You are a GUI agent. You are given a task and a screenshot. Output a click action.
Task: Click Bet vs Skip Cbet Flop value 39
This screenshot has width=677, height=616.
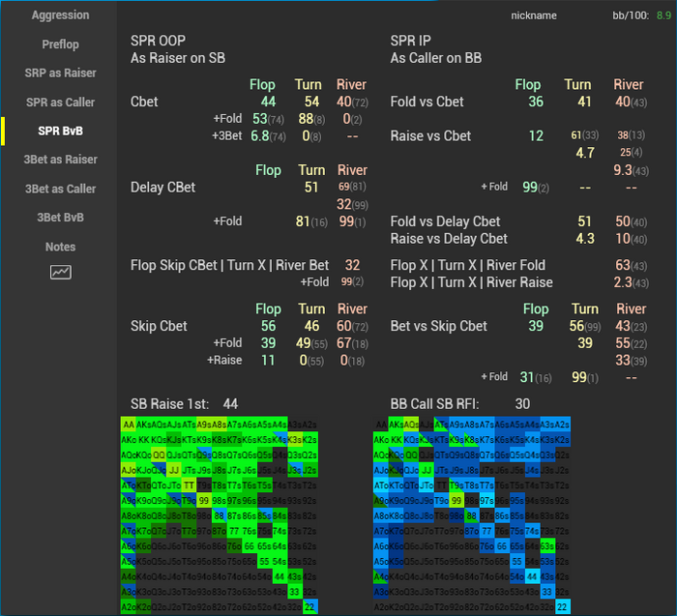click(x=536, y=326)
